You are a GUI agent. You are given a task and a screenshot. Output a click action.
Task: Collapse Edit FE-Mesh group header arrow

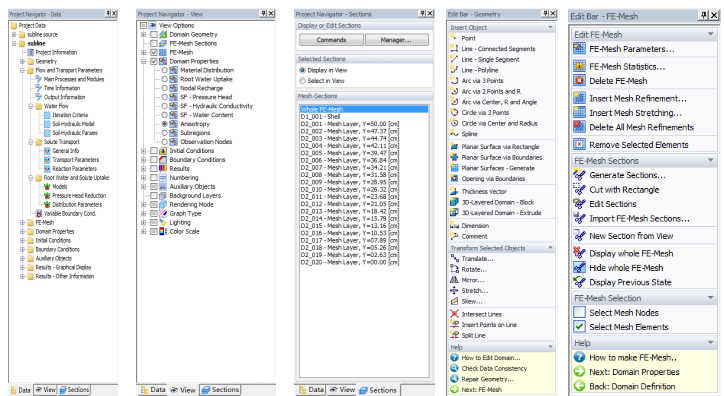pyautogui.click(x=710, y=34)
